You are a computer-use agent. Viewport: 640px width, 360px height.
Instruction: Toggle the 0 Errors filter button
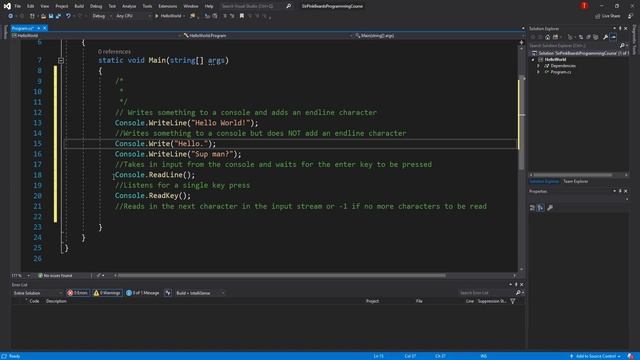coord(78,293)
